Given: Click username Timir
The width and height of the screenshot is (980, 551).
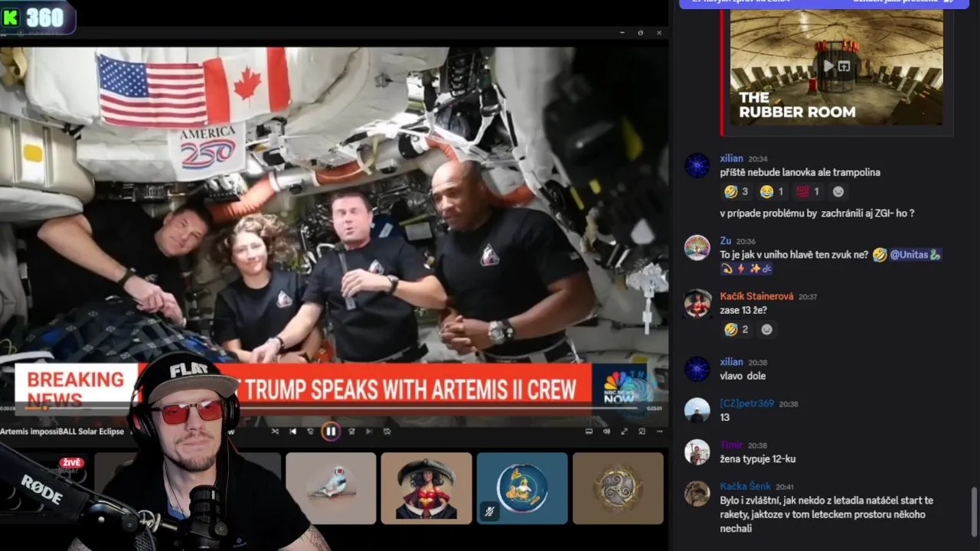Looking at the screenshot, I should point(731,445).
